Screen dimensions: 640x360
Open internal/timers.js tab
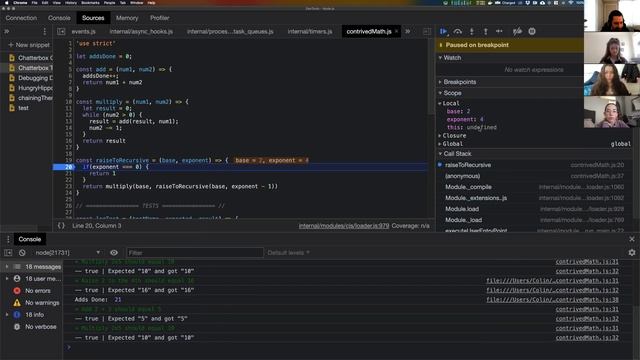click(310, 31)
